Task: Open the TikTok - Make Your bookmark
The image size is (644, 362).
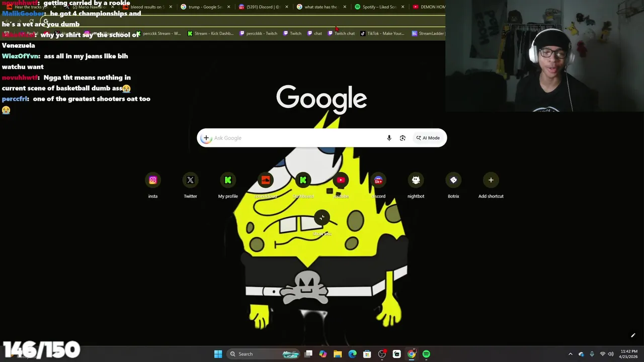Action: pyautogui.click(x=382, y=34)
